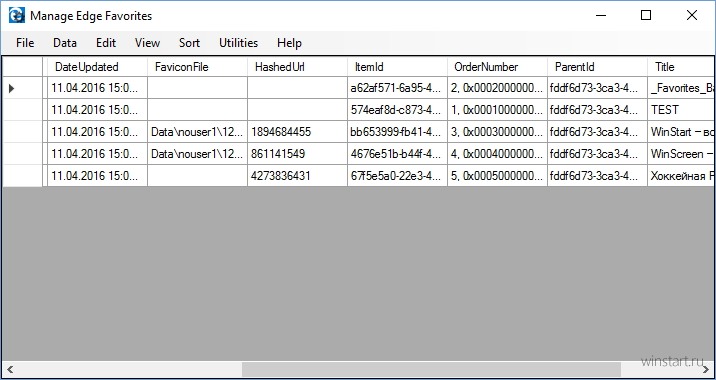
Task: Minimize the Manage Edge Favorites window
Action: point(601,16)
